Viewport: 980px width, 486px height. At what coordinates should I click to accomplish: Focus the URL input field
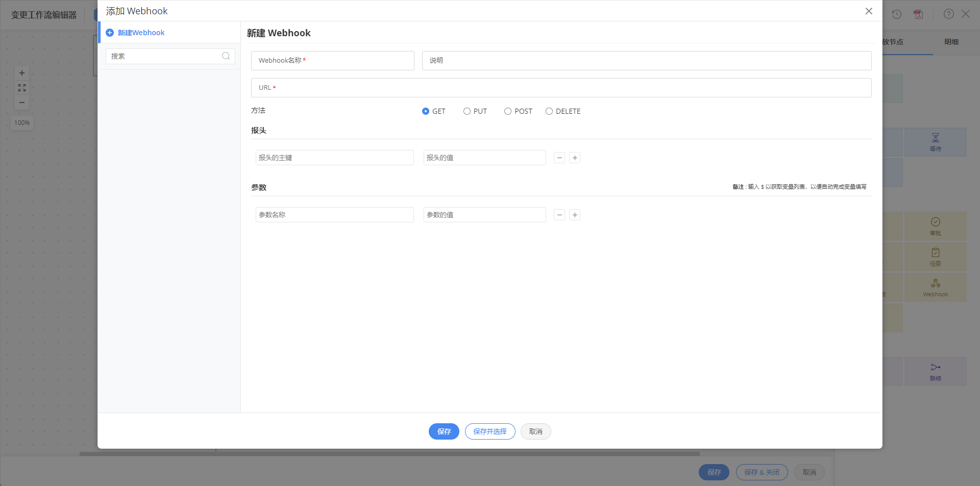[561, 88]
